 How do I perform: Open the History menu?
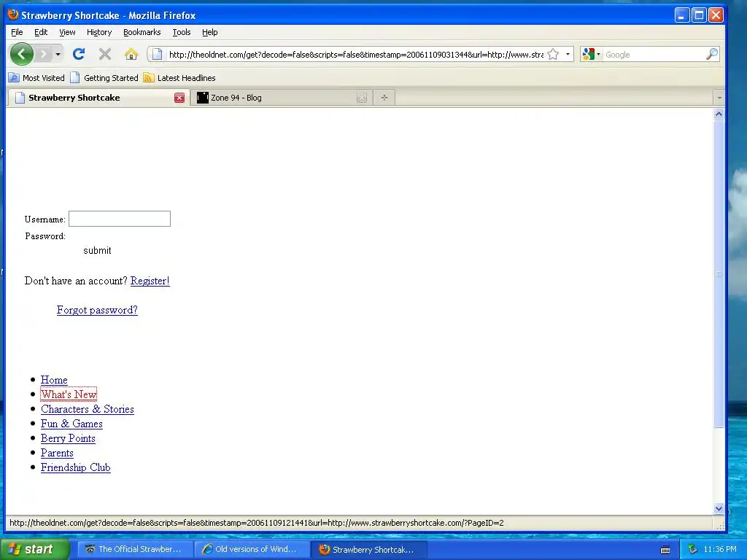pos(99,32)
